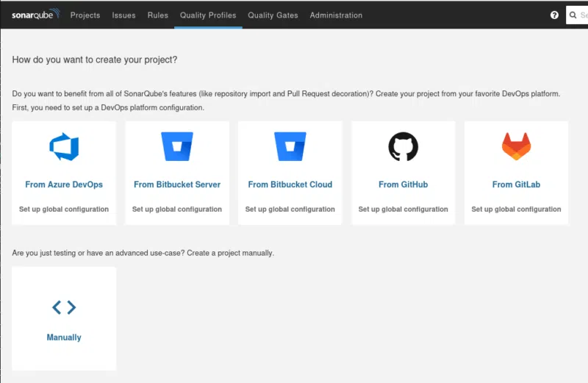Click the Bitbucket Cloud logo icon
This screenshot has width=588, height=383.
pos(290,146)
